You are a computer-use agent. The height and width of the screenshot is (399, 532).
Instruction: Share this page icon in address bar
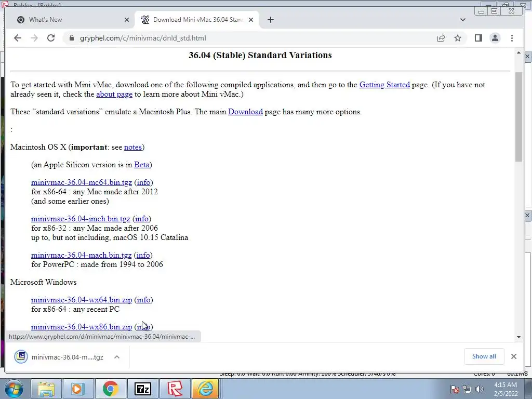click(441, 38)
